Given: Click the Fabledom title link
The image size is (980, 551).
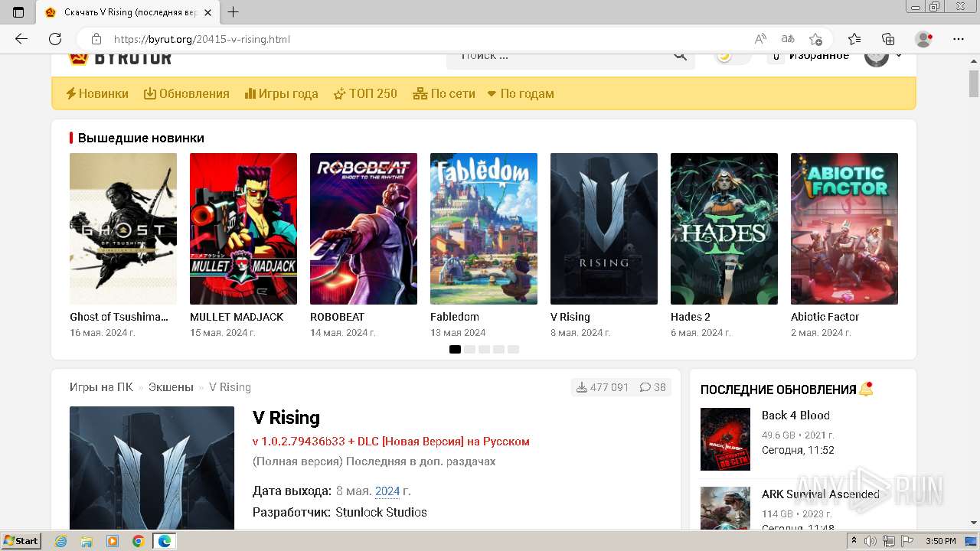Looking at the screenshot, I should tap(455, 317).
